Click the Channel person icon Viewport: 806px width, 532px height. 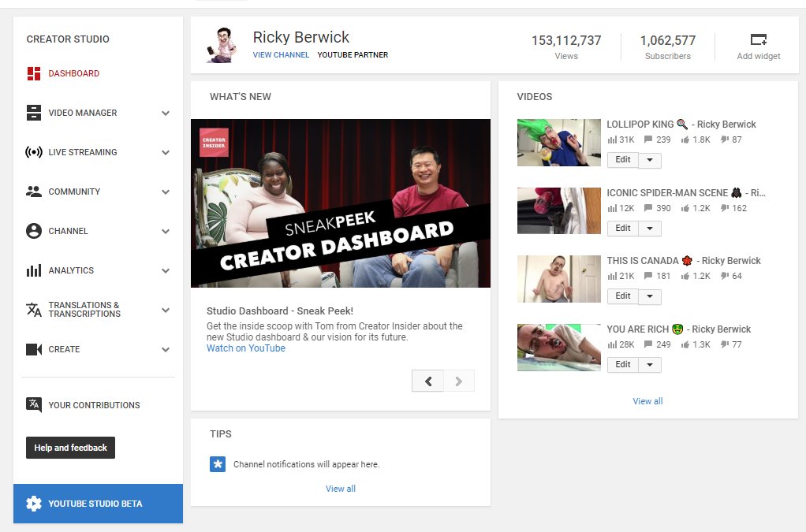(34, 231)
